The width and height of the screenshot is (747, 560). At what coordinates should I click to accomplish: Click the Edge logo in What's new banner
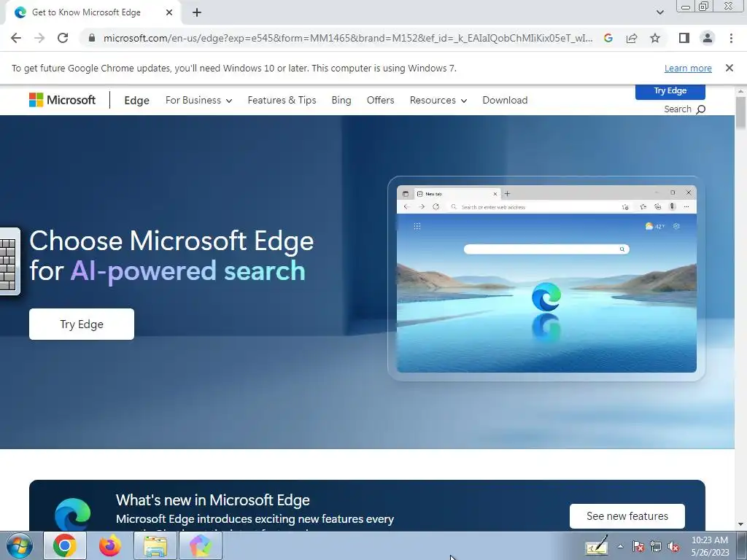[x=72, y=514]
